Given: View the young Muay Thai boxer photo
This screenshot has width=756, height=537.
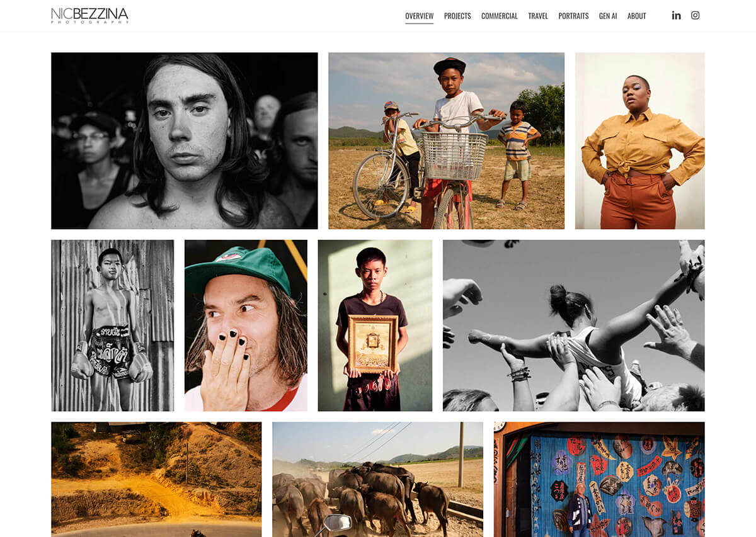Looking at the screenshot, I should point(113,325).
